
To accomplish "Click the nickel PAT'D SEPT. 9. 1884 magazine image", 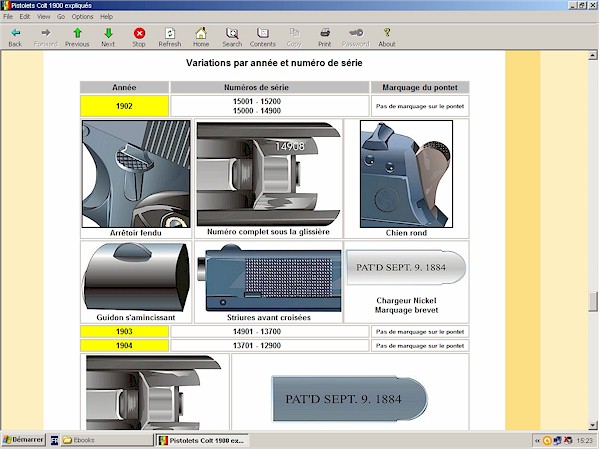I will 406,267.
